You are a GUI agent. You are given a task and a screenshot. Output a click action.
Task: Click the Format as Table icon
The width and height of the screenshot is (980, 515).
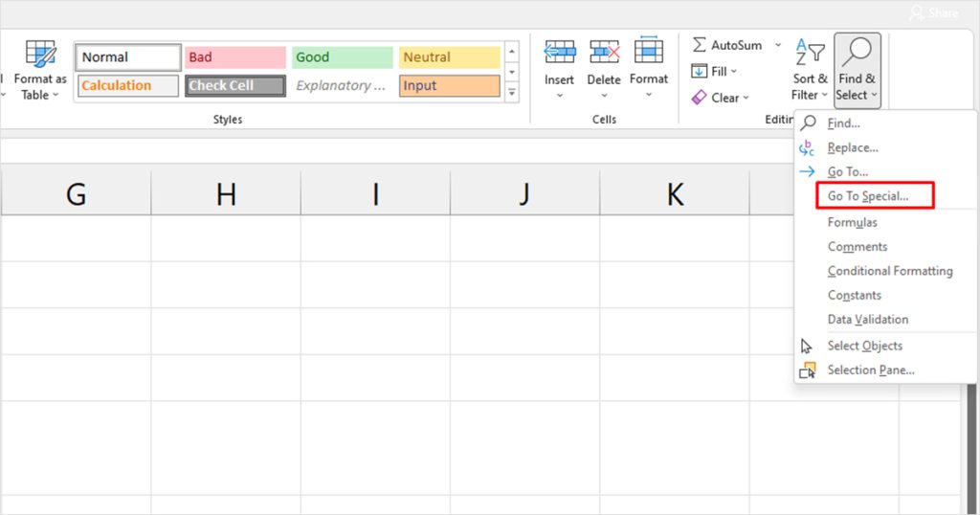point(40,55)
